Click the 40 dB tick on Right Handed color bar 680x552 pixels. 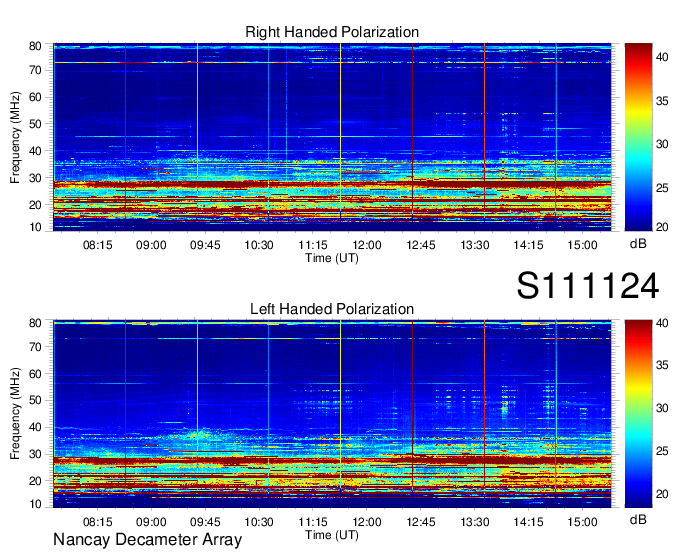pos(662,57)
